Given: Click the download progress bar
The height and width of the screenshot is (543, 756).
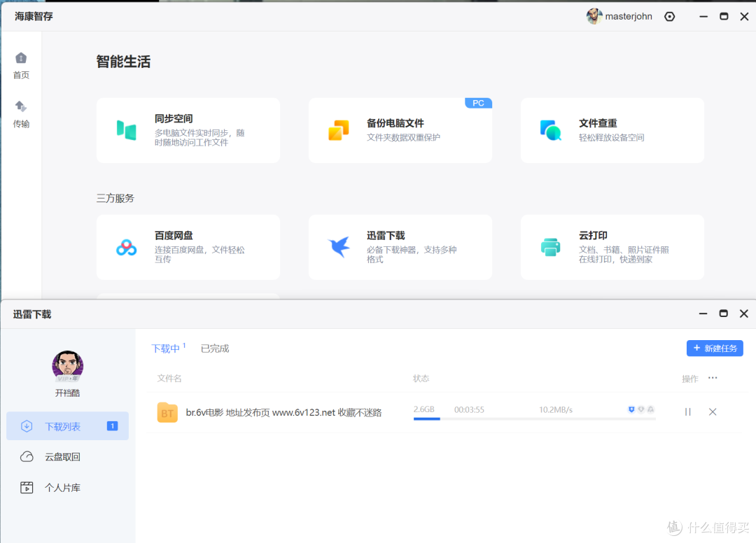Looking at the screenshot, I should 534,418.
